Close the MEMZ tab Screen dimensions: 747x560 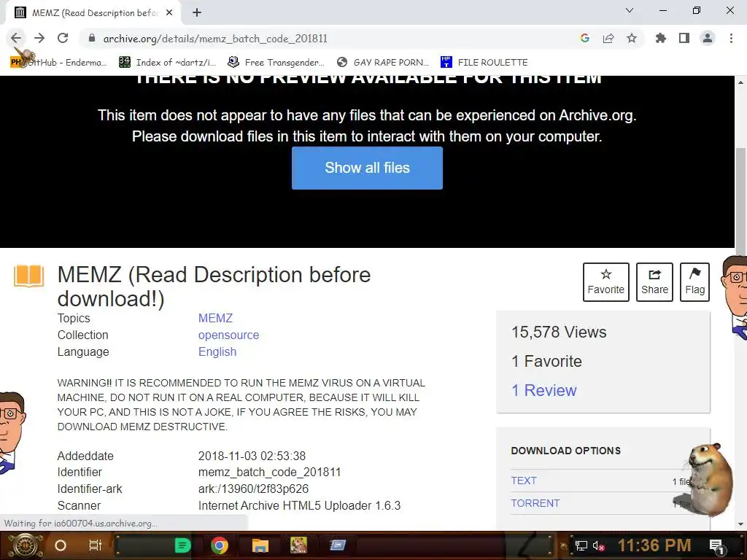(169, 12)
